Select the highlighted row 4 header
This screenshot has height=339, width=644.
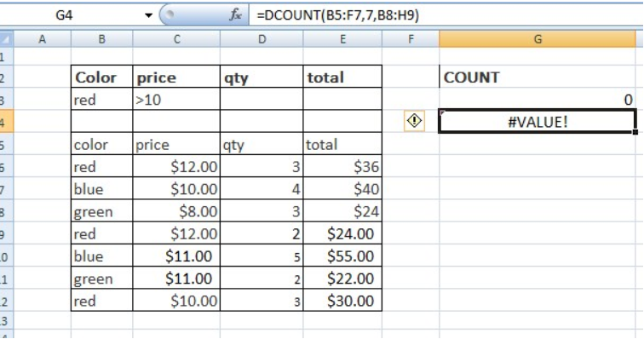(7, 121)
